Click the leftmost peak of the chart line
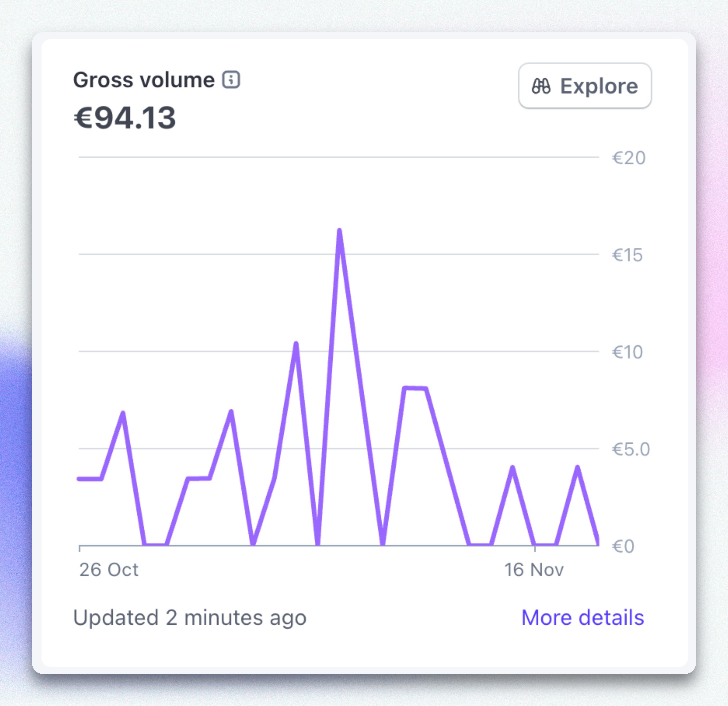728x706 pixels. click(x=123, y=413)
